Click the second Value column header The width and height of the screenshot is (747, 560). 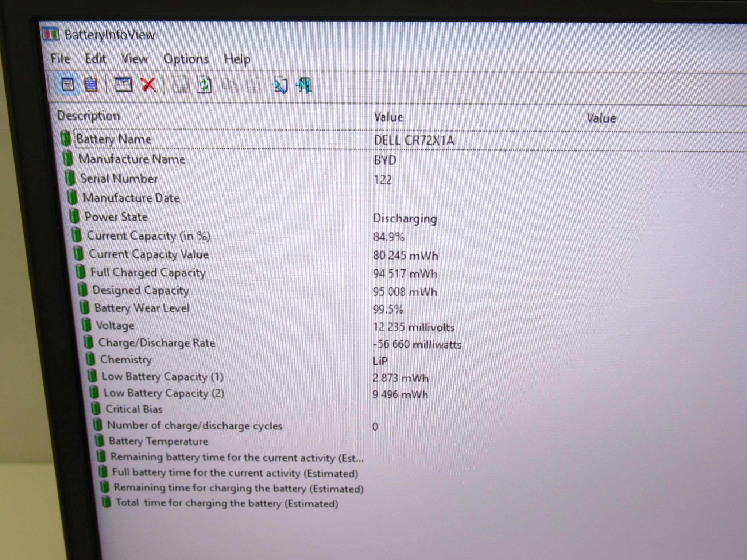click(x=601, y=118)
